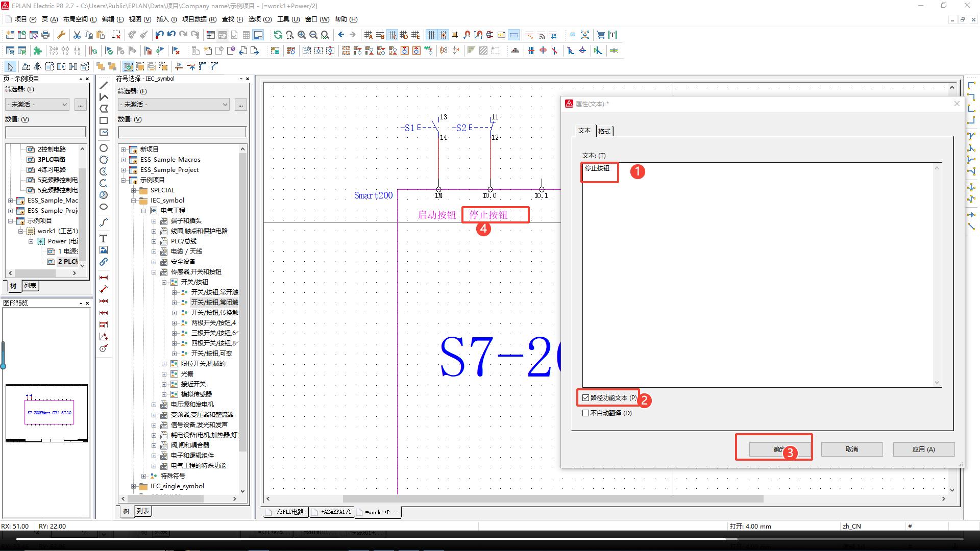The height and width of the screenshot is (551, 980).
Task: Open the 项目数据 menu
Action: pyautogui.click(x=199, y=19)
